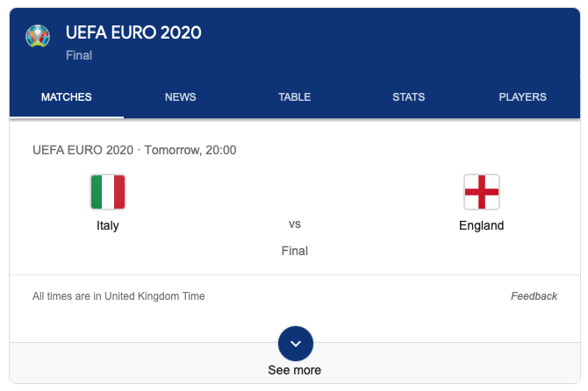588x391 pixels.
Task: Click the Final subtitle in the header
Action: tap(79, 55)
